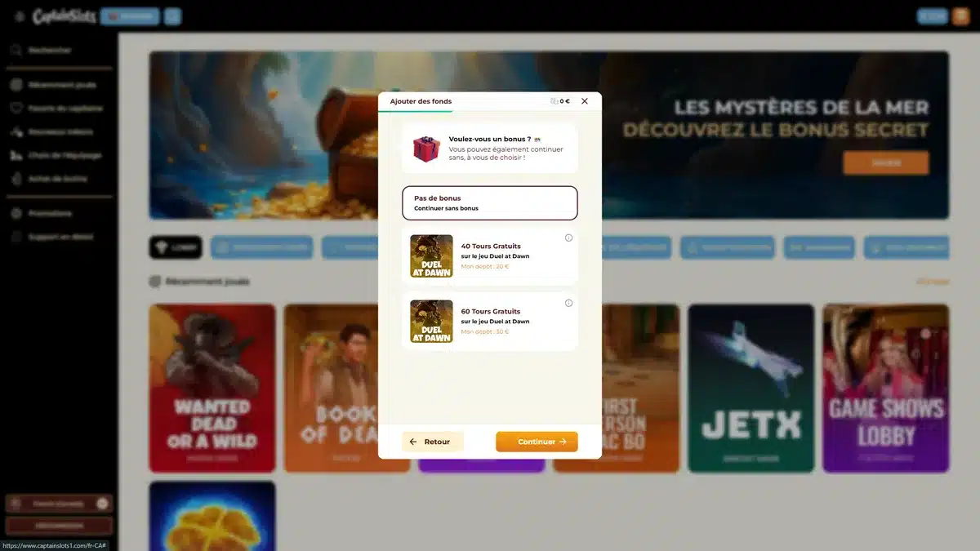
Task: Click the red gift box icon
Action: click(425, 149)
